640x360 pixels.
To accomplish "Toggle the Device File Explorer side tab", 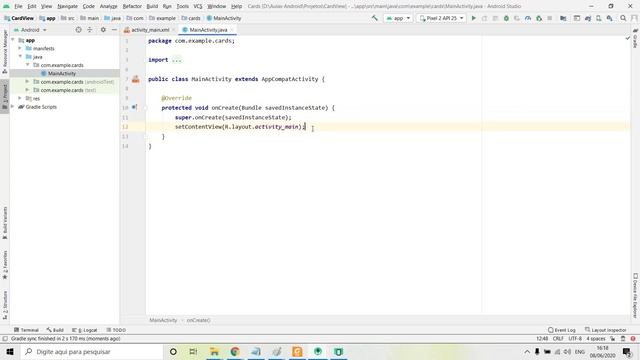I will pos(635,295).
